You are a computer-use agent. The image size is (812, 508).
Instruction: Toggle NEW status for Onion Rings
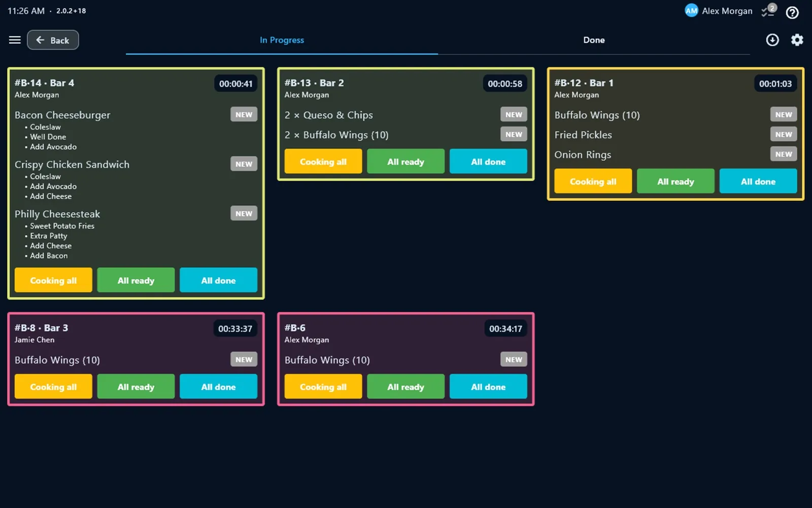pyautogui.click(x=784, y=154)
